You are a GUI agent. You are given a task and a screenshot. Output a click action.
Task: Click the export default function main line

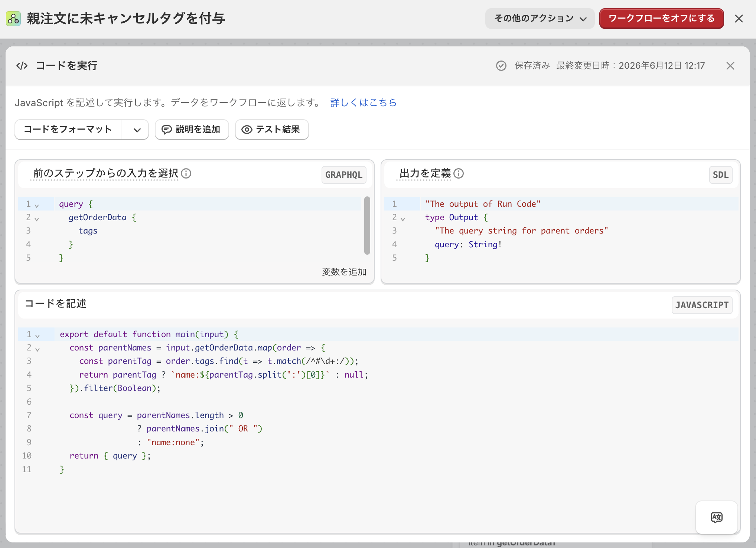pos(149,334)
